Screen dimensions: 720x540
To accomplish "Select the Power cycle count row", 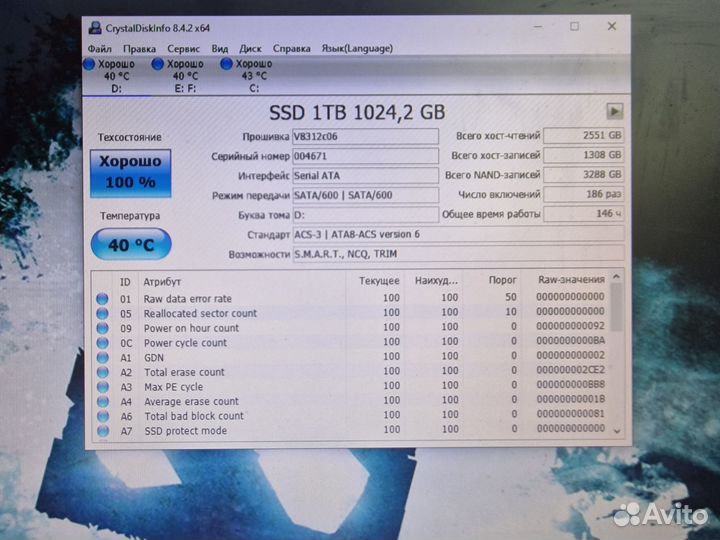I will coord(351,342).
